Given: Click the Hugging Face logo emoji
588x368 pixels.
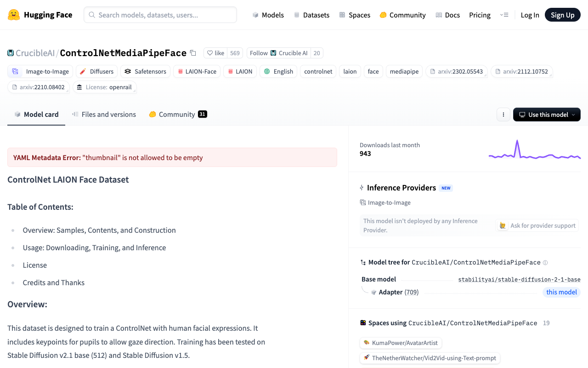Looking at the screenshot, I should pos(14,15).
